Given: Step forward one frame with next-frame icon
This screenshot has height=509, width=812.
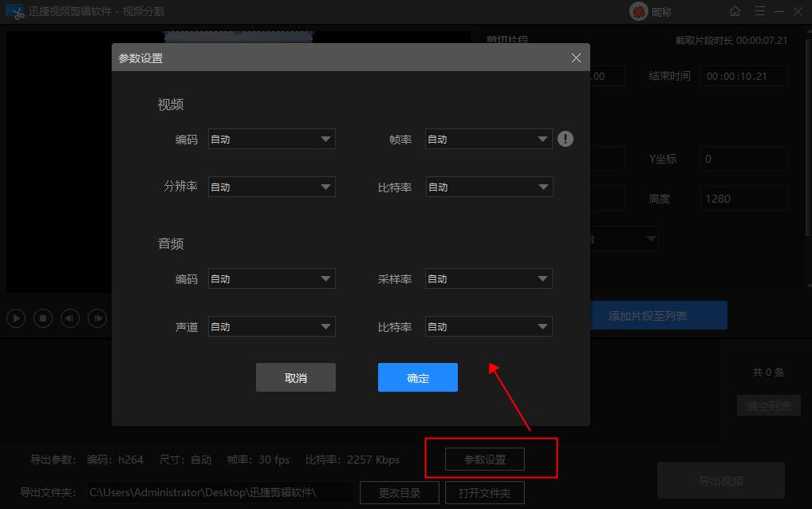Looking at the screenshot, I should (x=97, y=318).
